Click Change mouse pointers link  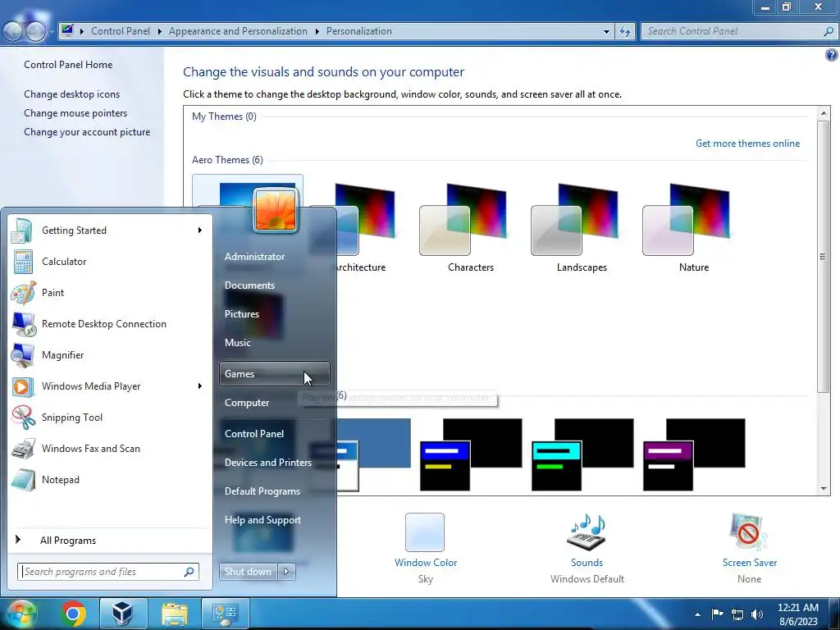point(75,113)
